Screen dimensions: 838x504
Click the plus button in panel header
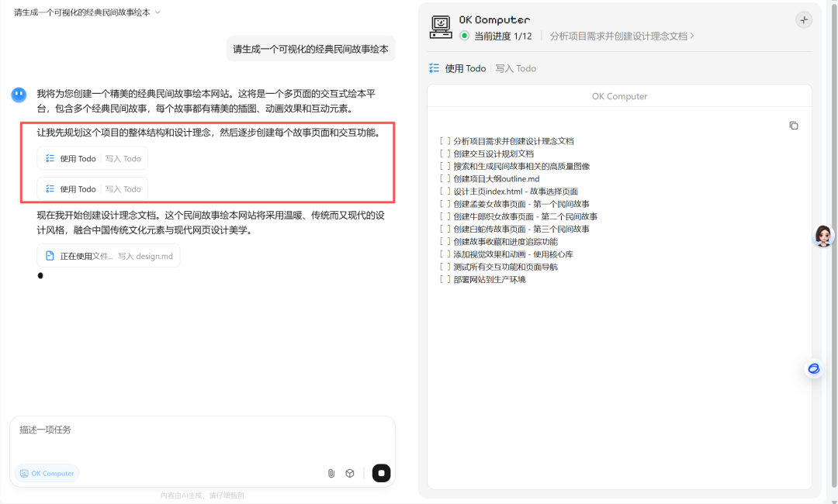point(803,20)
